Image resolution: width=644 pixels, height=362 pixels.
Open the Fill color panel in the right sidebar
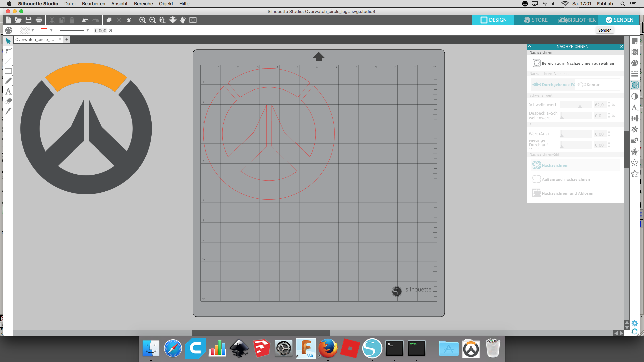point(635,63)
